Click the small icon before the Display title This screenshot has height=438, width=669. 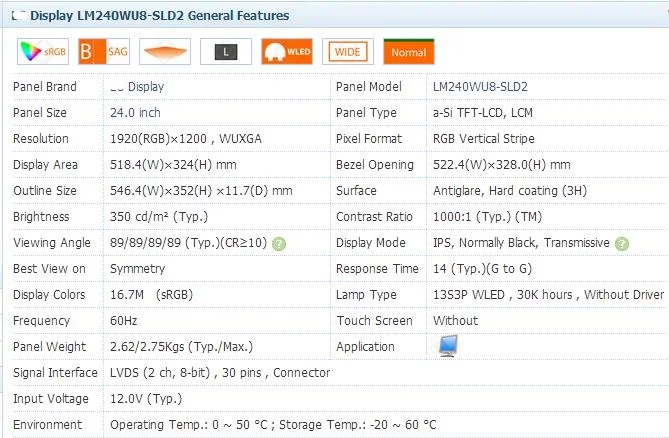tap(19, 16)
